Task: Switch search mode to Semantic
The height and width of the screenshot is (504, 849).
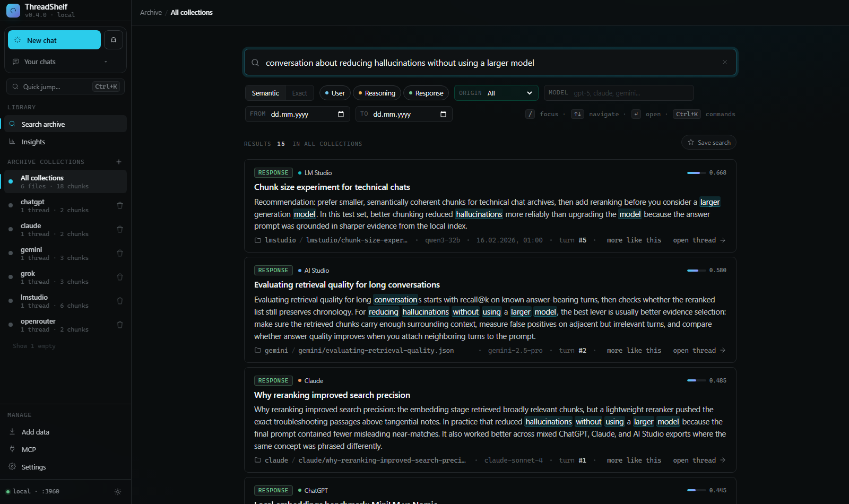Action: [265, 93]
